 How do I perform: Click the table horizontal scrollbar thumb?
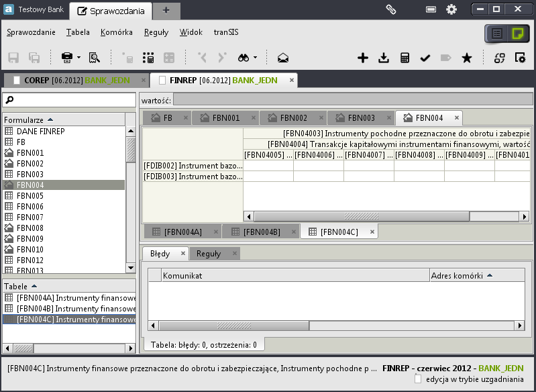pos(362,216)
